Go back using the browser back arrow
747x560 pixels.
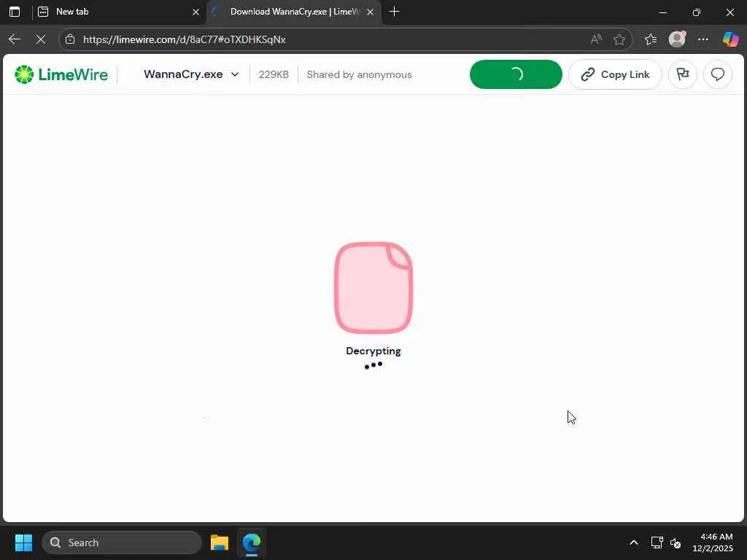(x=15, y=39)
